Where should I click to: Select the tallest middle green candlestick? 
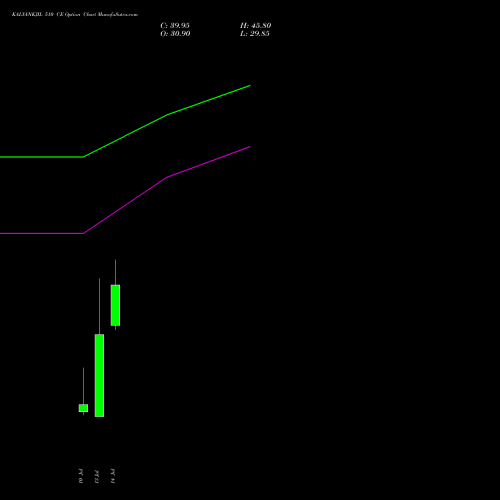click(99, 375)
